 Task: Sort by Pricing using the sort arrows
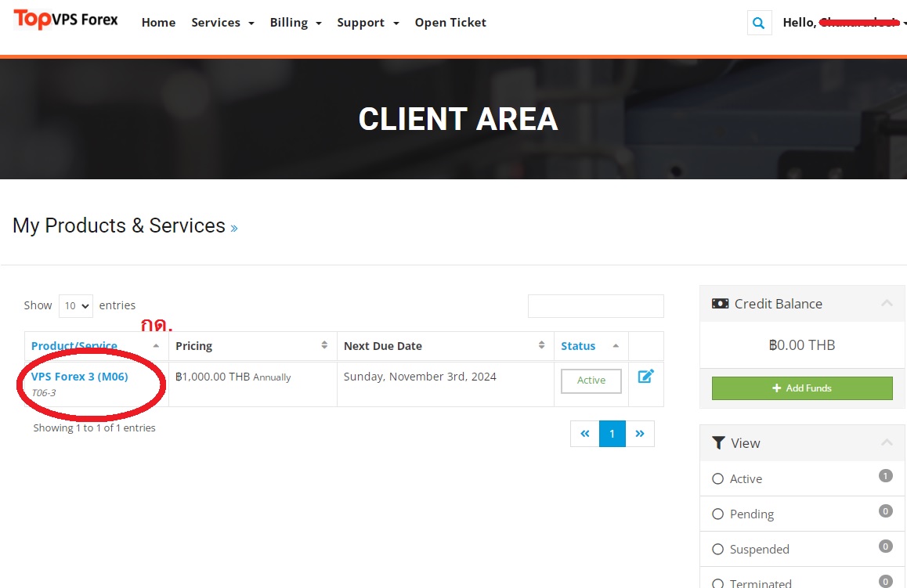(x=324, y=345)
